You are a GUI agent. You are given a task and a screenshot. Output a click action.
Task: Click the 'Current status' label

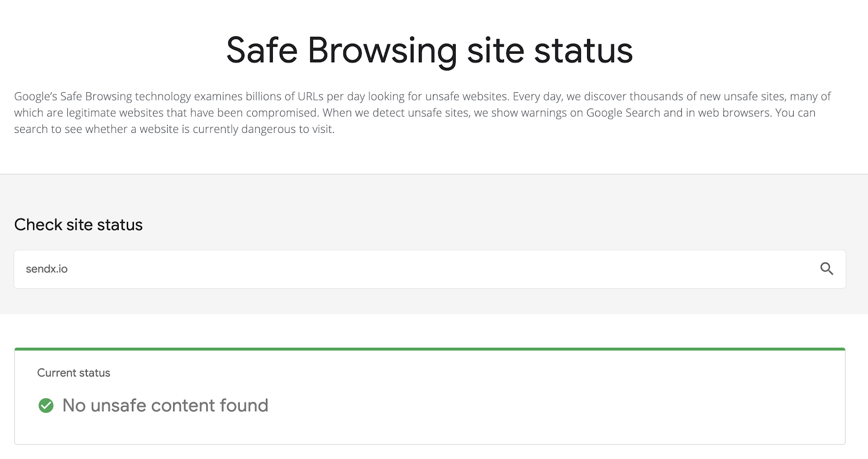click(73, 373)
